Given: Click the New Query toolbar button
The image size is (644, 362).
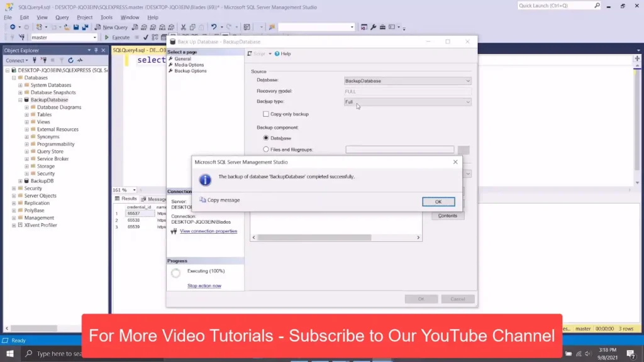Looking at the screenshot, I should [x=111, y=27].
